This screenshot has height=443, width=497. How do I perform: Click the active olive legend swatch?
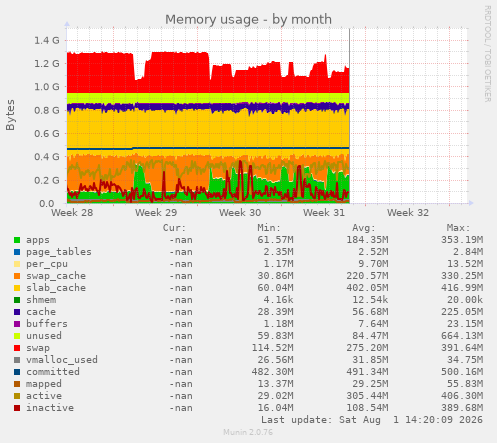click(x=17, y=396)
